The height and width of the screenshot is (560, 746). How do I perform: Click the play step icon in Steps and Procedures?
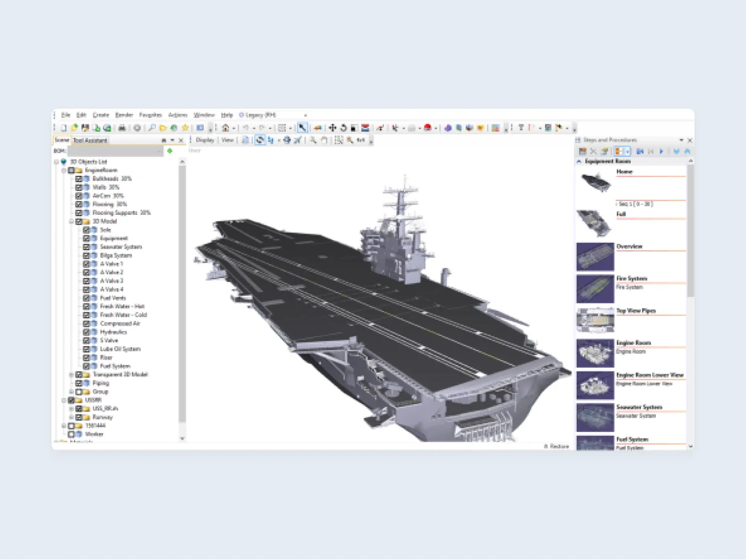(662, 152)
